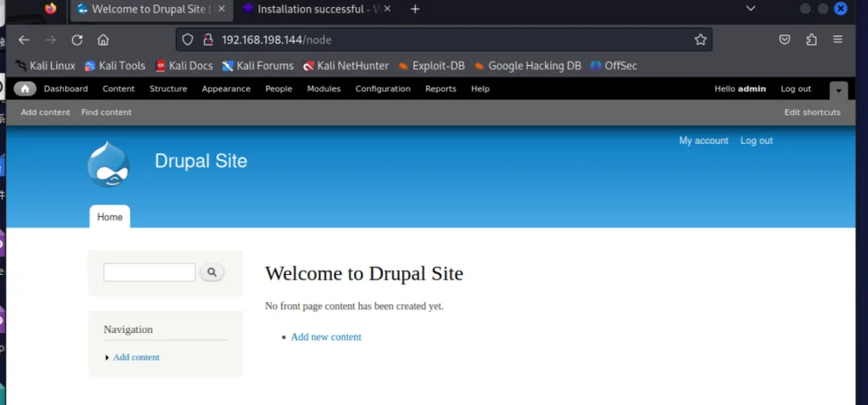The width and height of the screenshot is (868, 405).
Task: Click Drupal admin home icon button
Action: (x=25, y=88)
